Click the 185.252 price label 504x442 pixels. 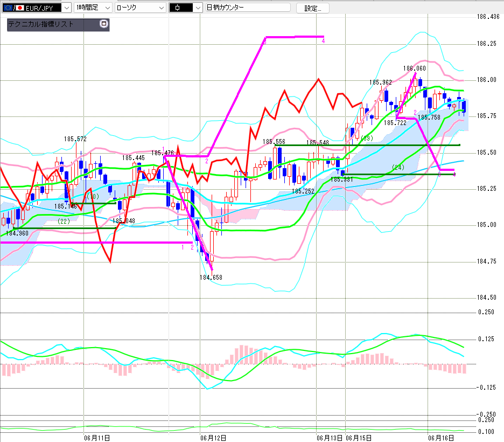tap(303, 191)
